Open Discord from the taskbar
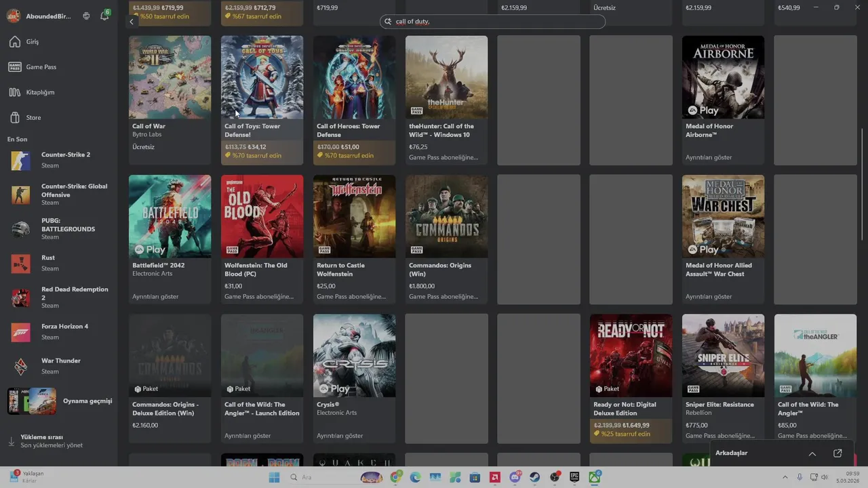The height and width of the screenshot is (488, 868). tap(515, 477)
